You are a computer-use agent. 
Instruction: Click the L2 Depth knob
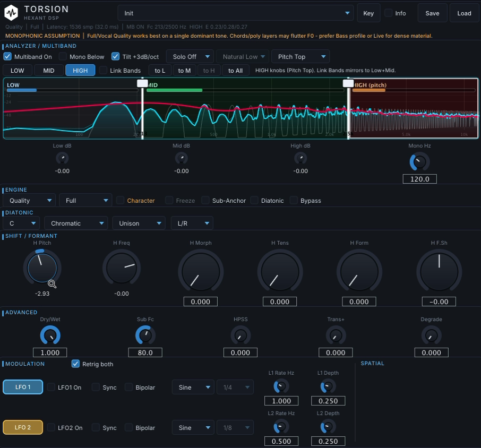(x=328, y=427)
